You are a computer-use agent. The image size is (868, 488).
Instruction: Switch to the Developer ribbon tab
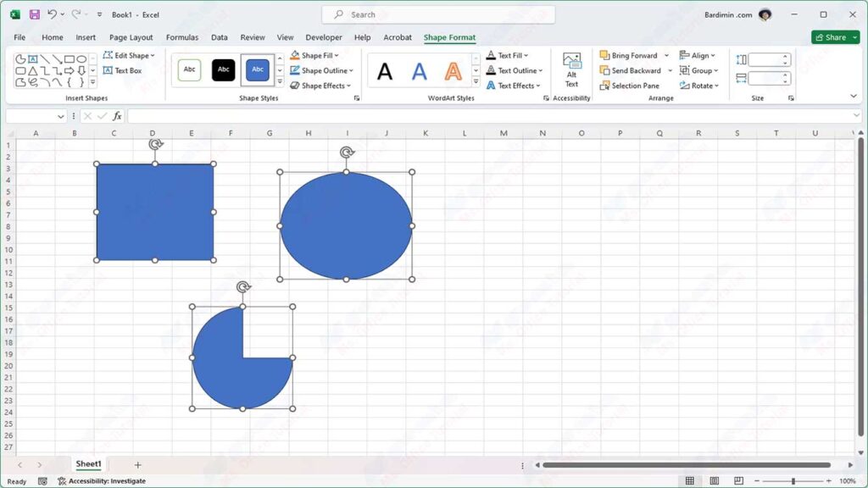pyautogui.click(x=323, y=37)
